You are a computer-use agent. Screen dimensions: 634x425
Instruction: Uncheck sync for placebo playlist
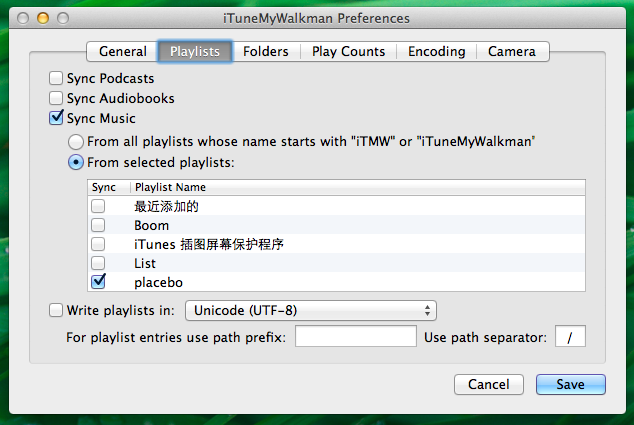(98, 282)
